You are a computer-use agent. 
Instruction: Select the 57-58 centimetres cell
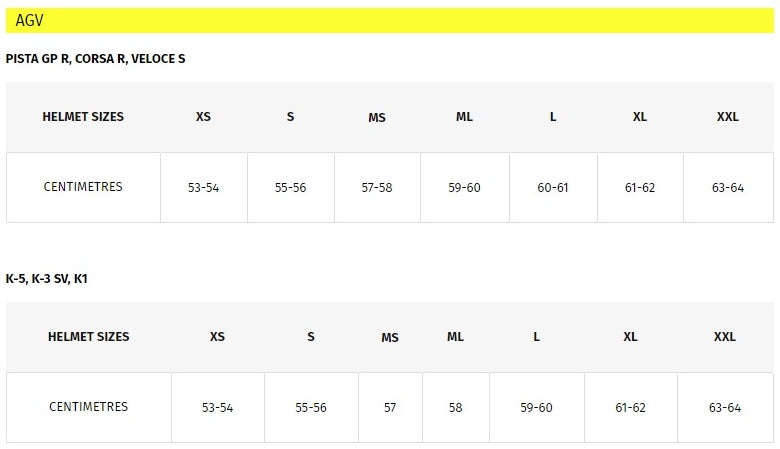[377, 188]
